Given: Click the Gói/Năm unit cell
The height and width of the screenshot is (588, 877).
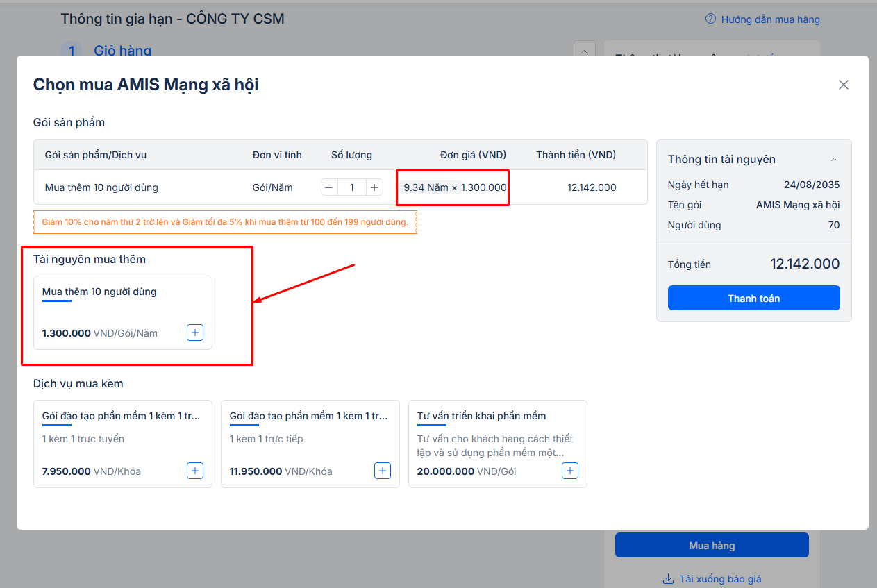Looking at the screenshot, I should (x=274, y=187).
